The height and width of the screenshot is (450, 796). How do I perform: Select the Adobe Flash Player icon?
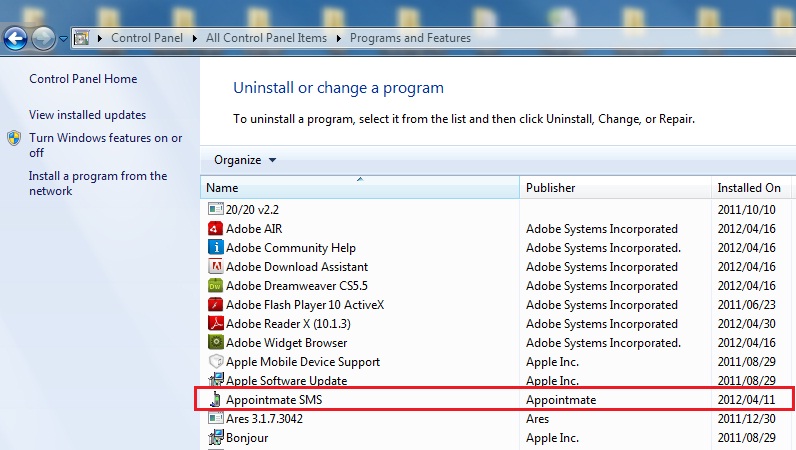(216, 305)
